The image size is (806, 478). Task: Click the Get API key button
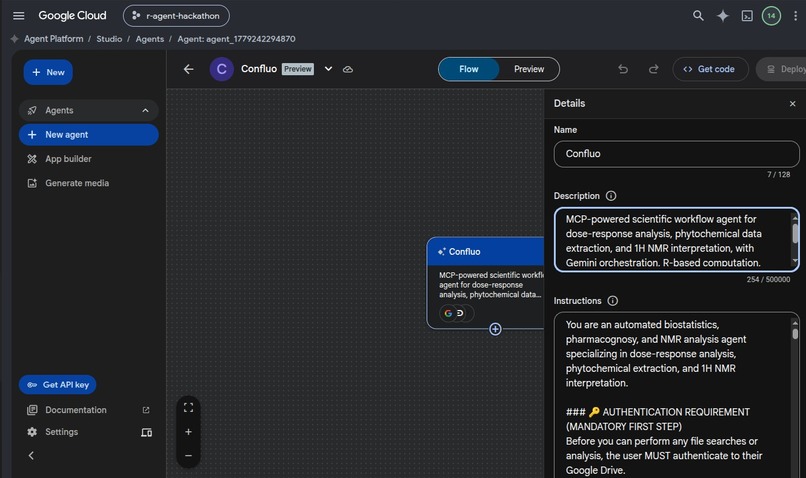tap(58, 384)
